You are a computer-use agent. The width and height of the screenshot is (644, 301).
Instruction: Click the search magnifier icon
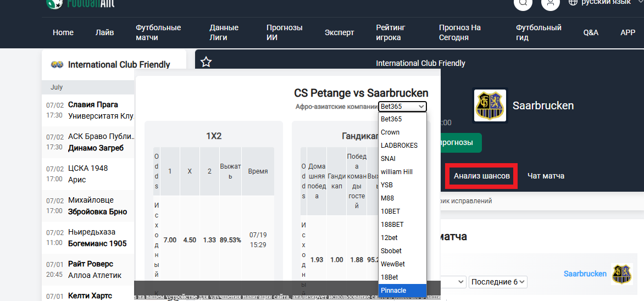tap(523, 3)
